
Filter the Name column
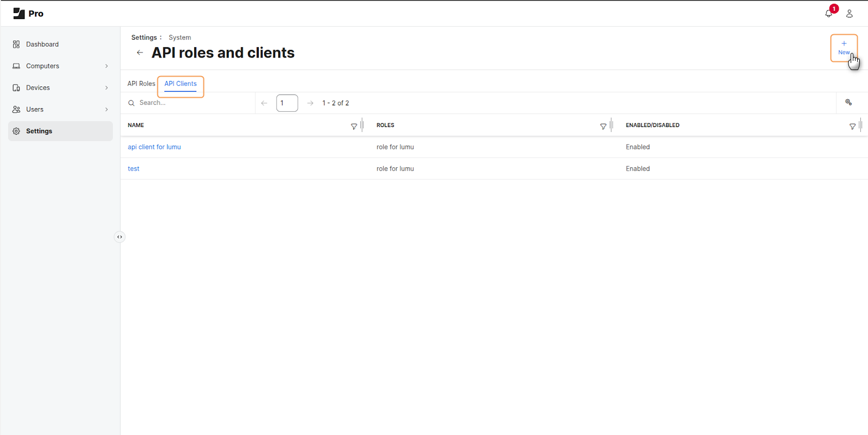354,126
